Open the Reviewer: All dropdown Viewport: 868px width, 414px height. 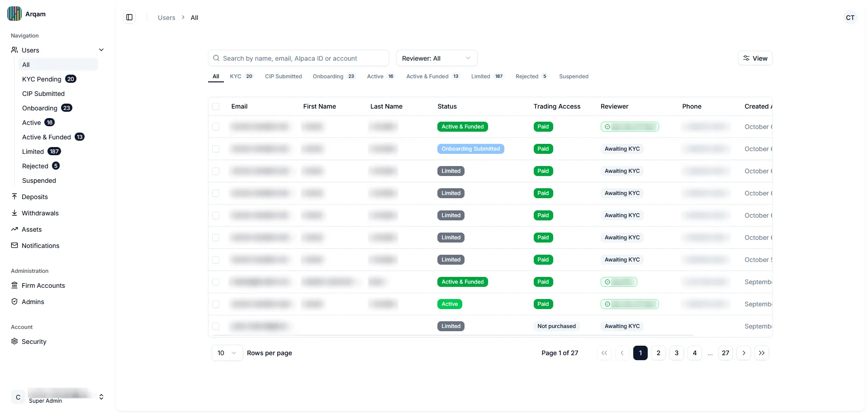436,58
